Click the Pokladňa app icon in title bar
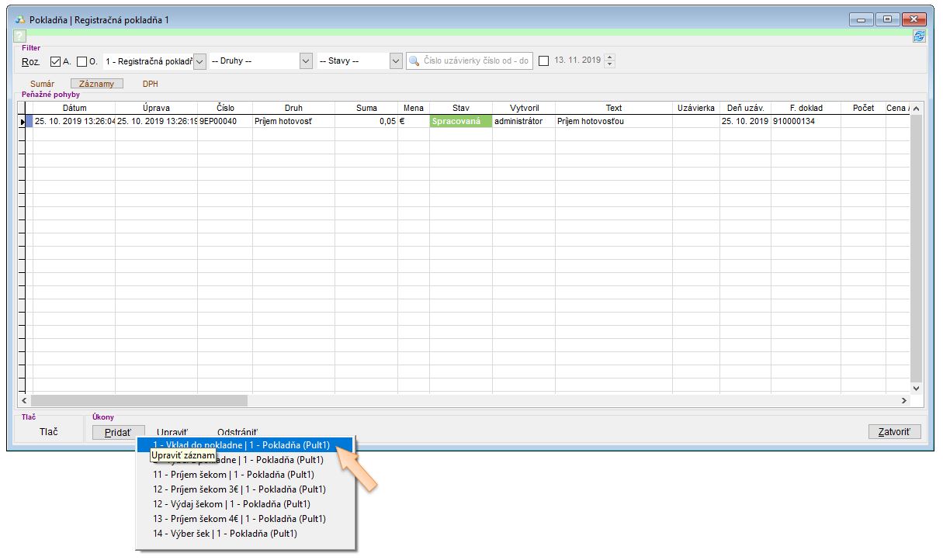Screen dimensions: 943x560 20,19
